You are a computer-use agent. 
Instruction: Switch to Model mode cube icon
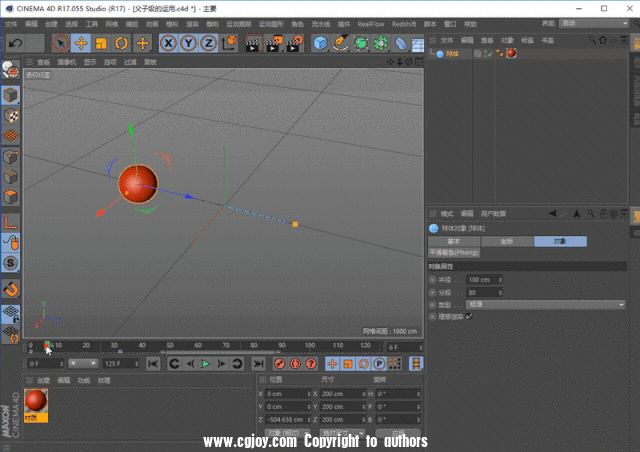[x=11, y=95]
